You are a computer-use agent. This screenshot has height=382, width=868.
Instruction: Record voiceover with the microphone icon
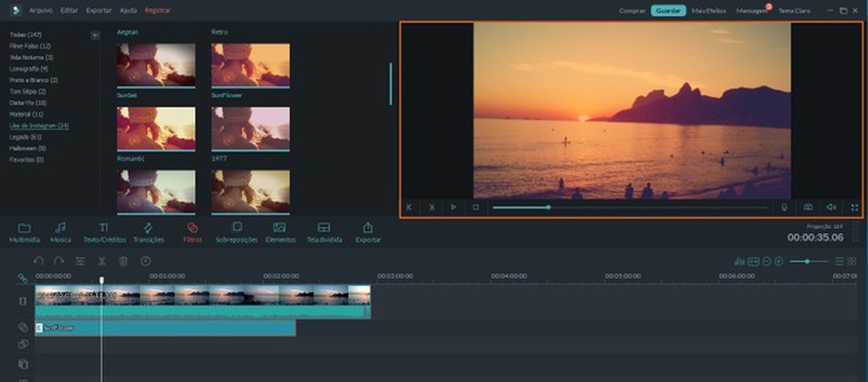[784, 207]
